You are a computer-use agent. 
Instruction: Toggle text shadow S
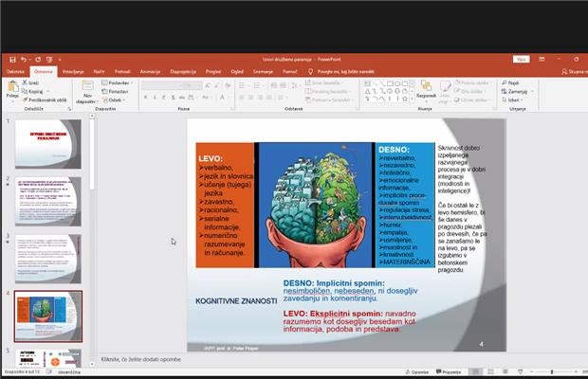[173, 98]
